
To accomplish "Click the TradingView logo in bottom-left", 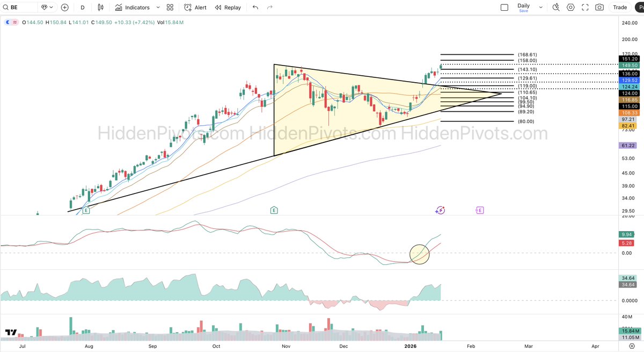I will [11, 333].
